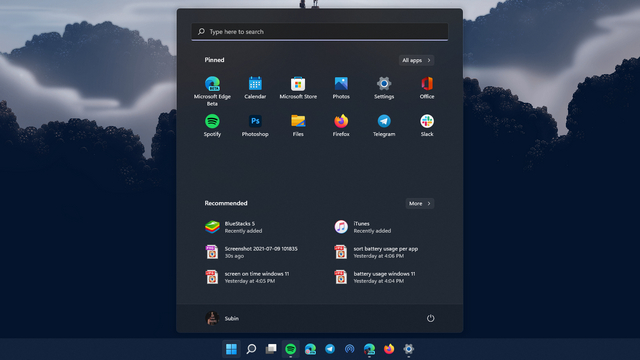Click the blue concentric arcs taskbar icon

[349, 349]
